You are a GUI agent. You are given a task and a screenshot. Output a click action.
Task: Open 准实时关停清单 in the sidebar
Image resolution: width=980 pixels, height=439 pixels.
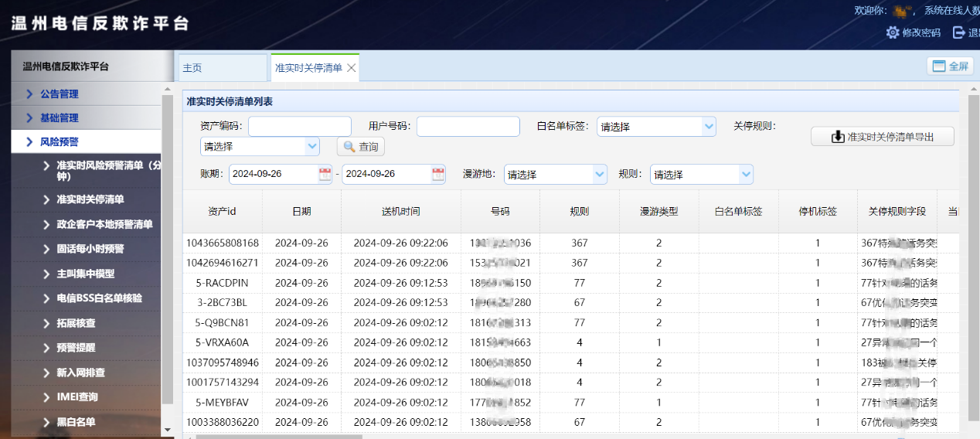pyautogui.click(x=87, y=199)
